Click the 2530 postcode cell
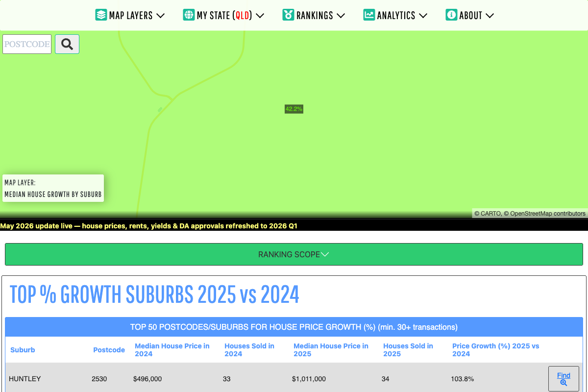The height and width of the screenshot is (392, 588). point(99,379)
